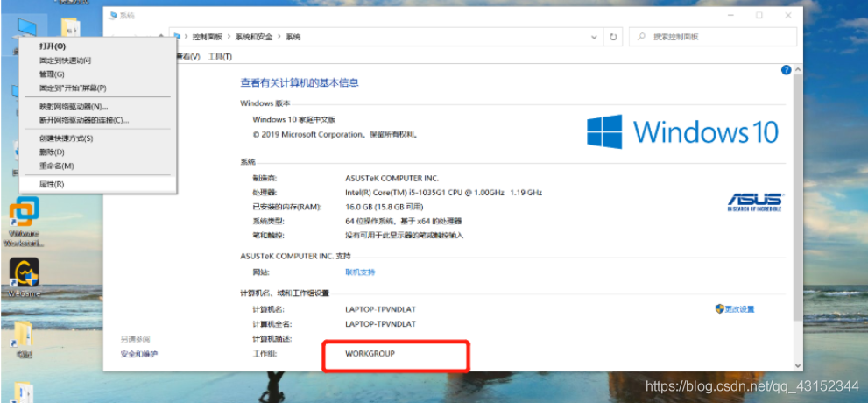Open help via blue question mark
The image size is (868, 403).
(786, 70)
